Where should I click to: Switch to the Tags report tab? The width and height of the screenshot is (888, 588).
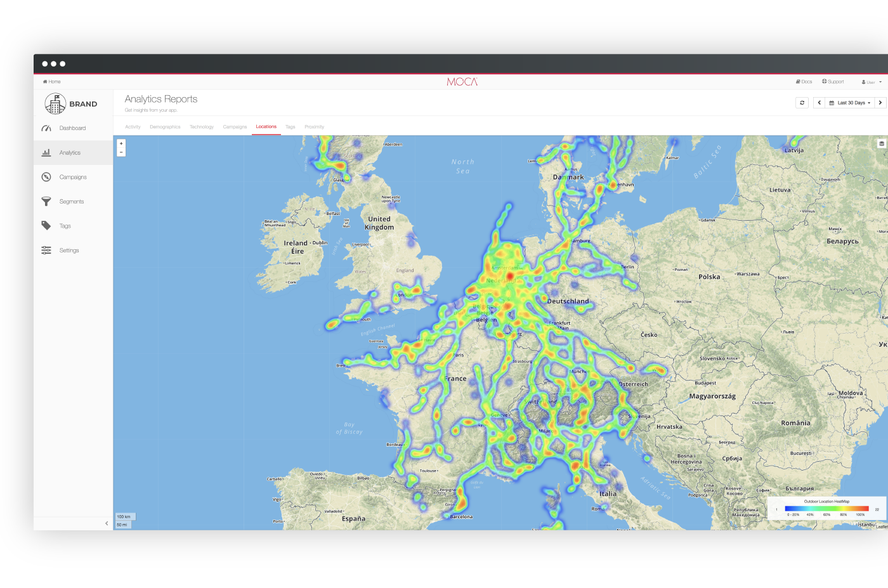(x=291, y=127)
